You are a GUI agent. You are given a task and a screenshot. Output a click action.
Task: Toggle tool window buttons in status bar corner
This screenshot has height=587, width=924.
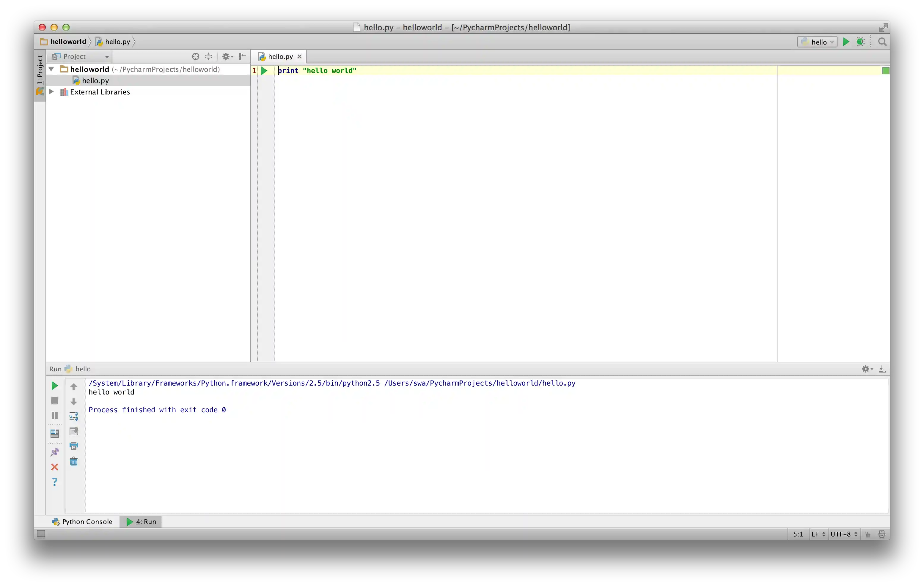(41, 534)
